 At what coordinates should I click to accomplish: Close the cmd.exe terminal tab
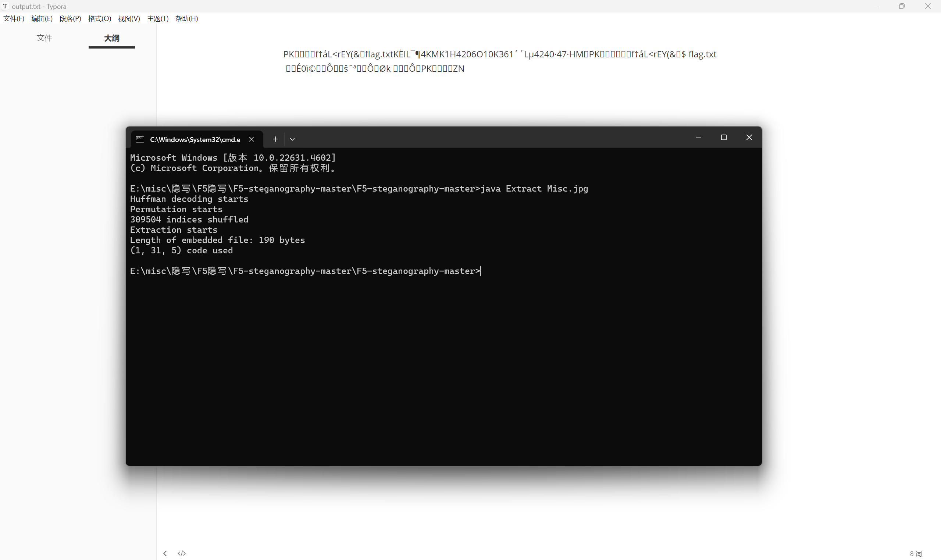[251, 139]
